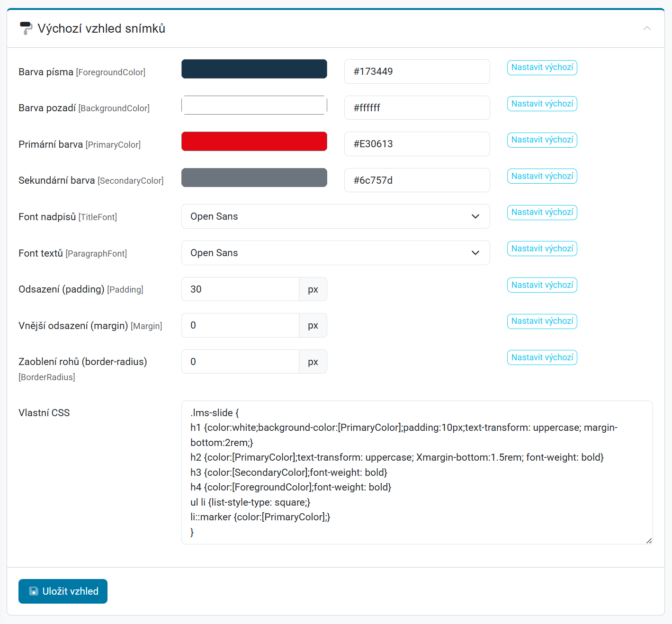
Task: Click inside the Vlastní CSS textarea
Action: 417,472
